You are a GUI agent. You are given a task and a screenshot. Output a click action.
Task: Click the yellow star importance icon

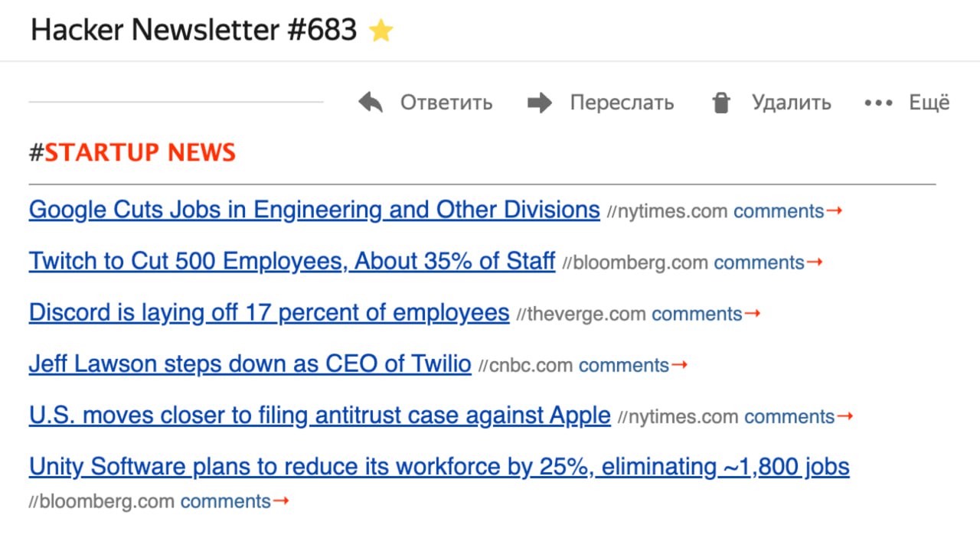381,31
